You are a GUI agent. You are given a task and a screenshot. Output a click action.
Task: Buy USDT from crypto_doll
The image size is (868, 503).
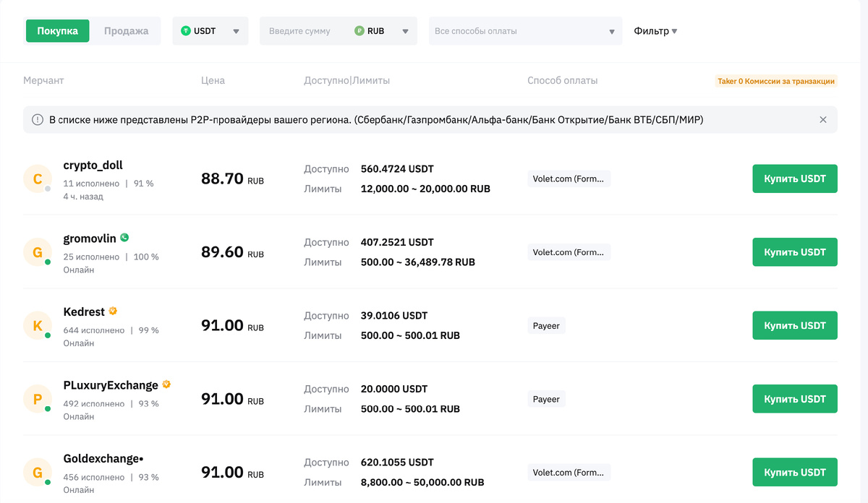794,179
